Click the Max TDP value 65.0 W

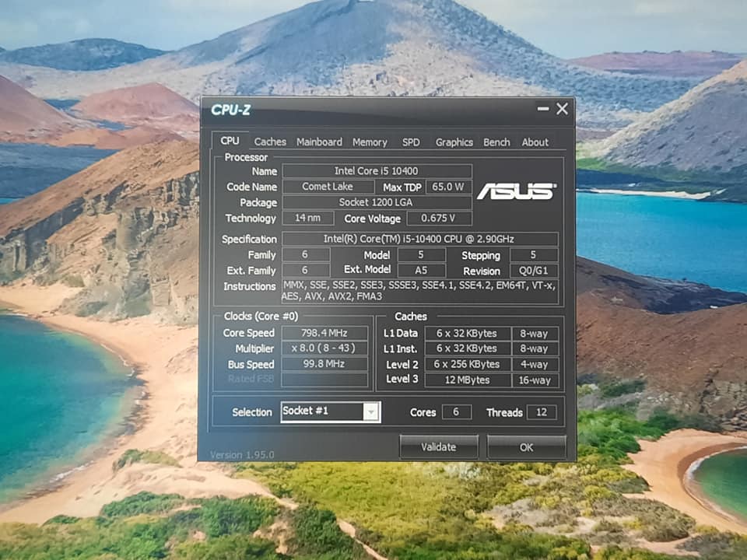[448, 187]
